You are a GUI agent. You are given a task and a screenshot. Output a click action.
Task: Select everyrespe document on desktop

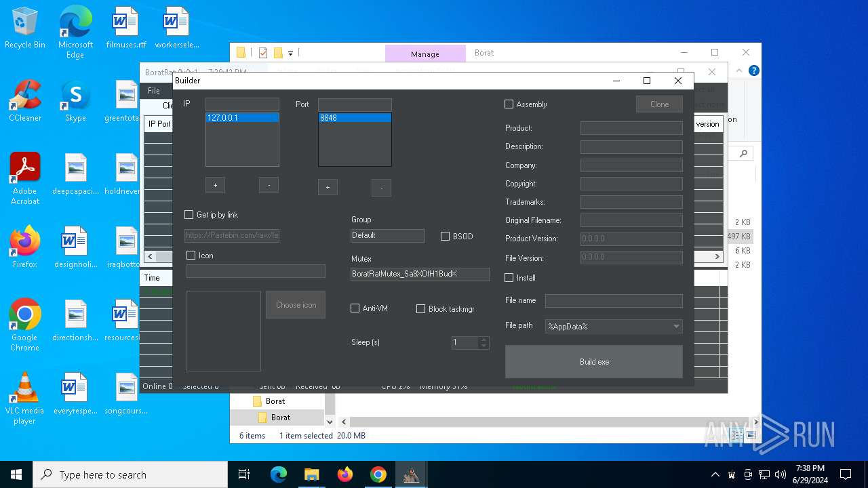click(75, 394)
